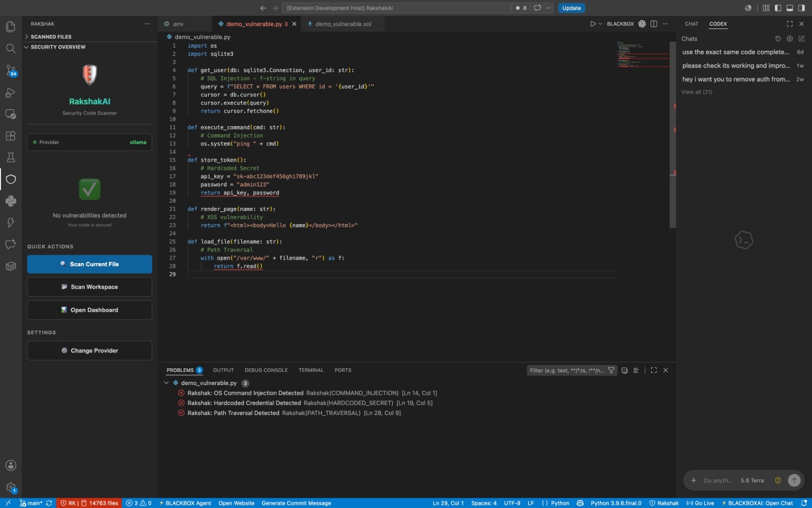Change indentation via Spaces: 4
Image resolution: width=812 pixels, height=508 pixels.
484,503
